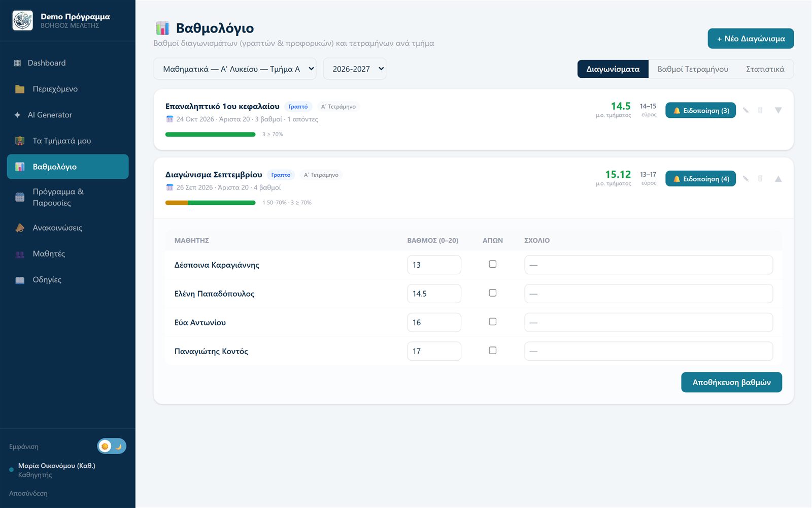Image resolution: width=812 pixels, height=508 pixels.
Task: Mark Εύα Αντωνίου as absent
Action: pyautogui.click(x=492, y=322)
